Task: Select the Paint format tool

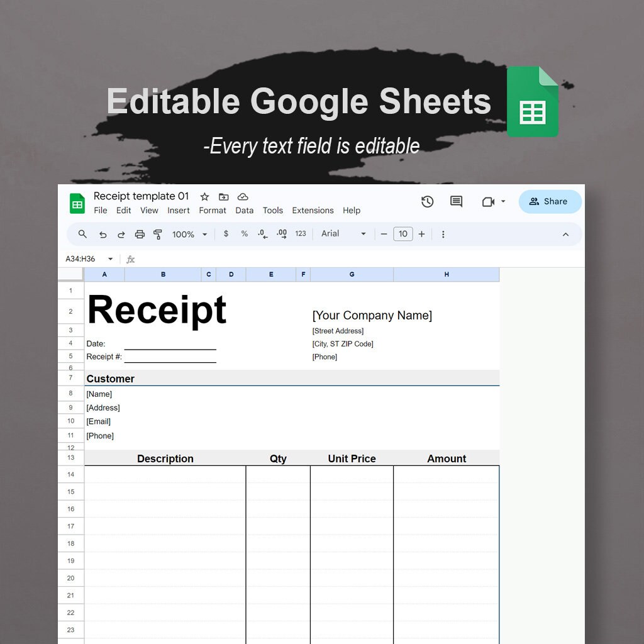Action: pos(158,233)
